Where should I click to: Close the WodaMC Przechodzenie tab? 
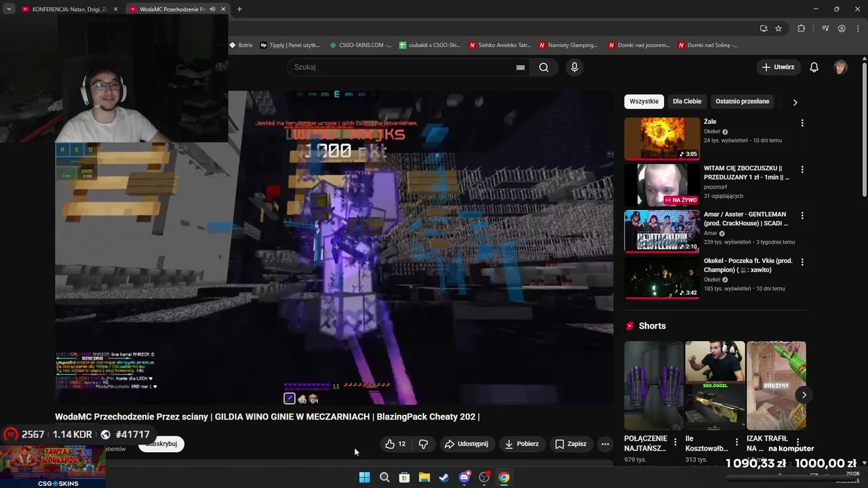[223, 9]
